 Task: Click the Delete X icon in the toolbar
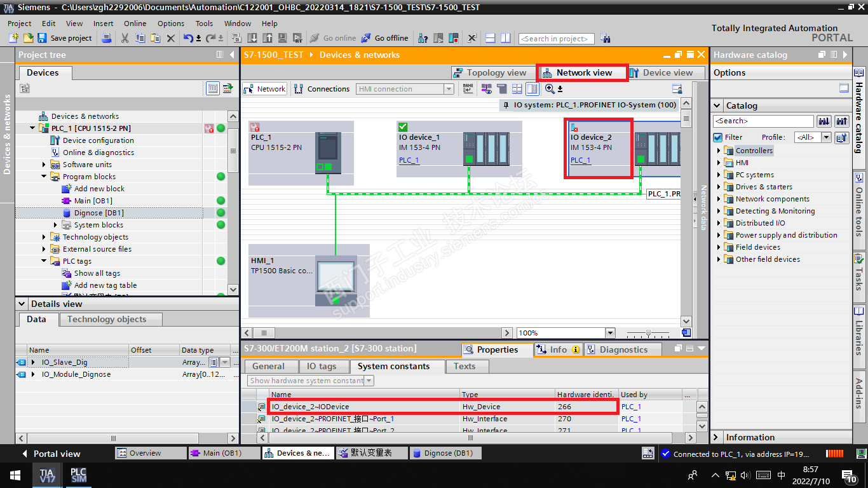pos(170,38)
